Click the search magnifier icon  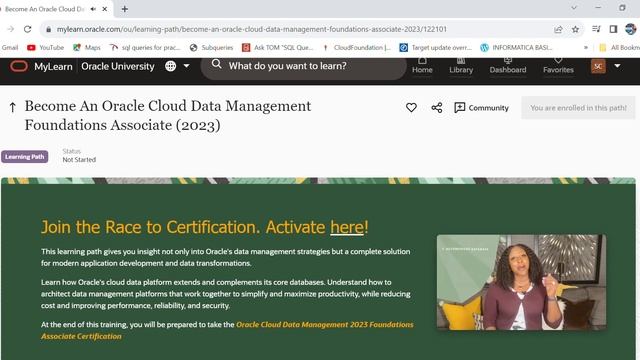pos(216,64)
